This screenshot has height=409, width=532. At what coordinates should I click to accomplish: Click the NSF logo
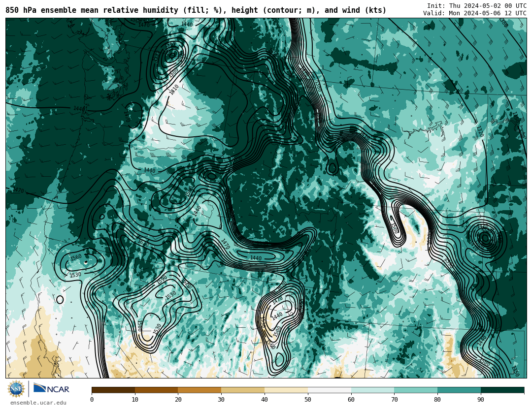click(x=16, y=389)
